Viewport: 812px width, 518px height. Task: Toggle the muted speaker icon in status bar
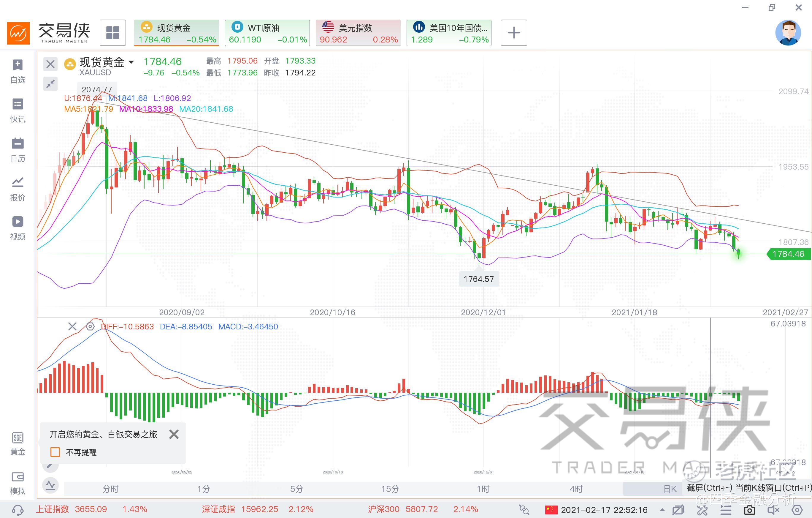tap(773, 510)
